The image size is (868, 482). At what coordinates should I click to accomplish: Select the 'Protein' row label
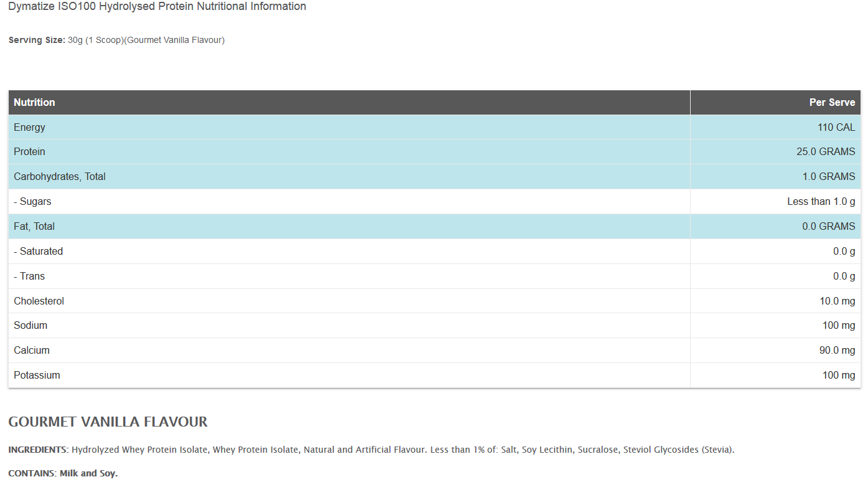pos(29,151)
